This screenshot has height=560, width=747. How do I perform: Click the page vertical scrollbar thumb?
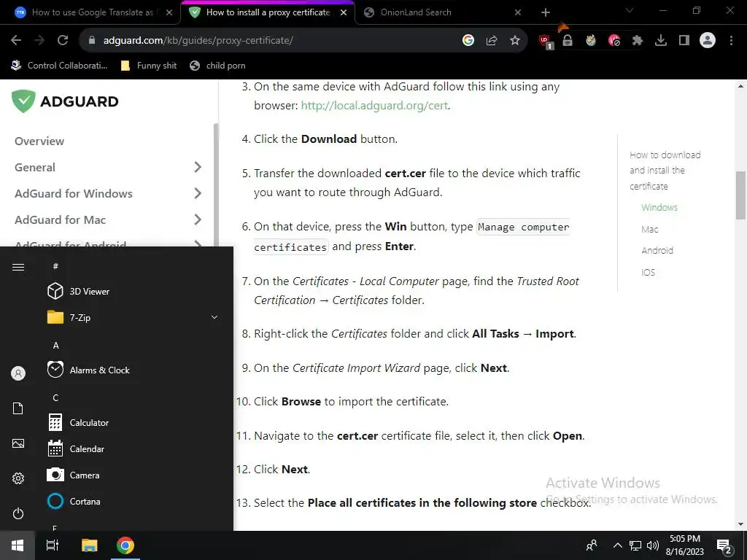pos(741,195)
